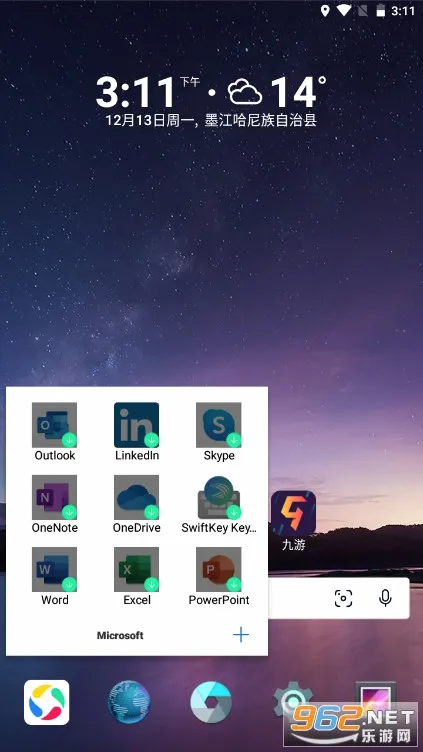423x752 pixels.
Task: Open the Settings gear in the dock
Action: point(293,702)
